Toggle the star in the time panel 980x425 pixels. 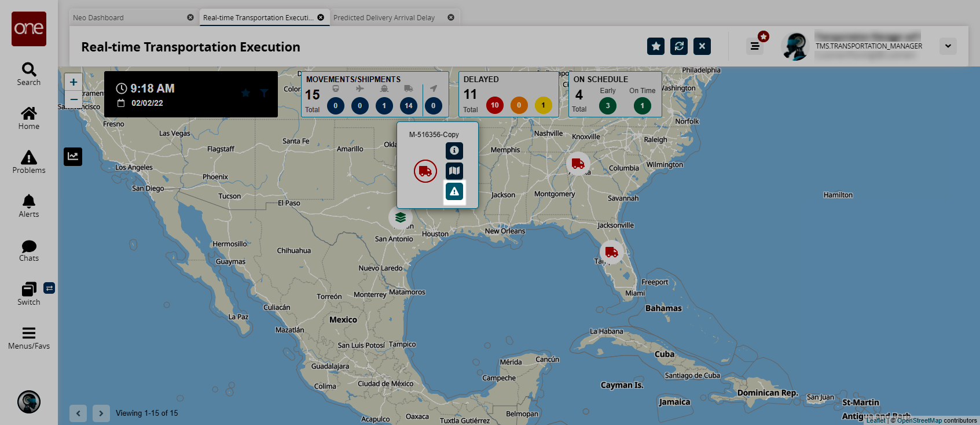click(x=245, y=93)
